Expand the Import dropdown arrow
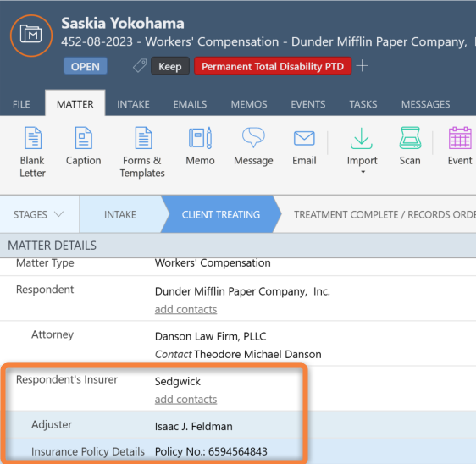Screen dimensions: 476x464 (x=363, y=172)
